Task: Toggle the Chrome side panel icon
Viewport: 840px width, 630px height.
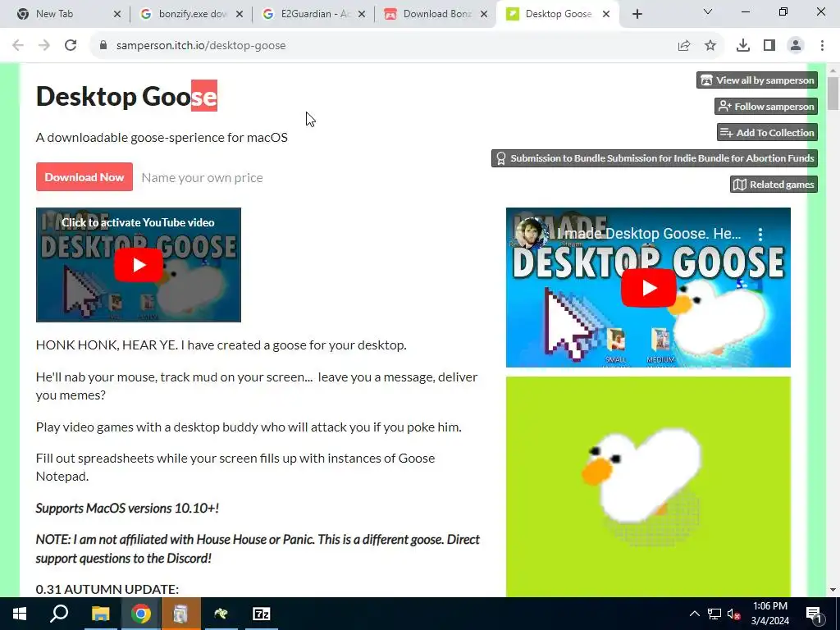Action: [x=769, y=46]
